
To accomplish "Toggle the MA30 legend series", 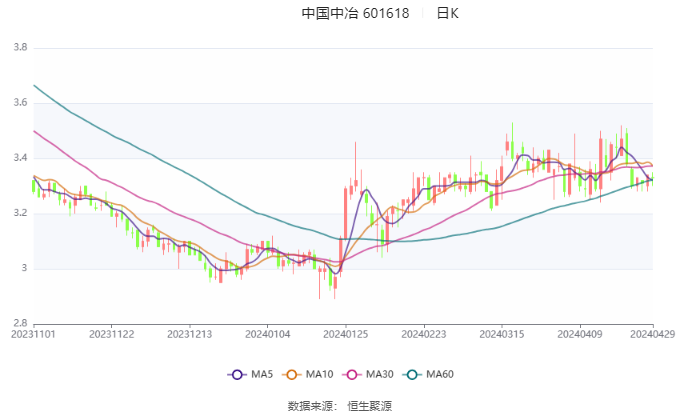I will tap(368, 374).
